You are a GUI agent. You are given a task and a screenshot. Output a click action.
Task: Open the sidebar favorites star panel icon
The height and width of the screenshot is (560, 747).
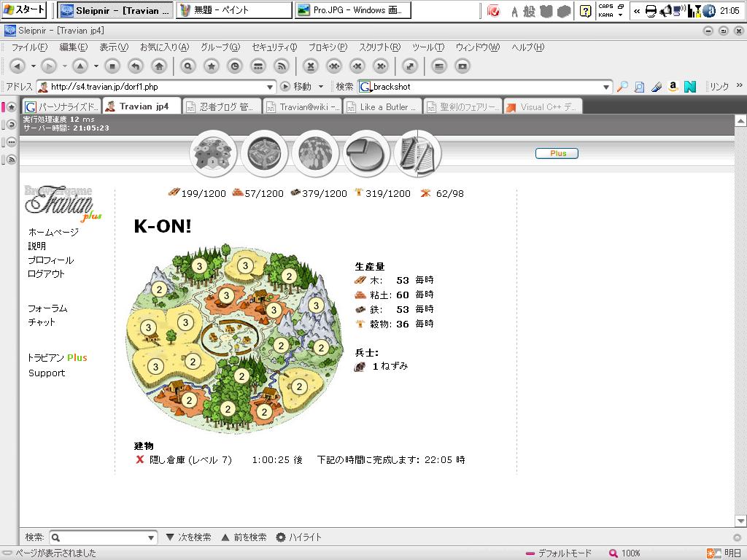[x=12, y=107]
